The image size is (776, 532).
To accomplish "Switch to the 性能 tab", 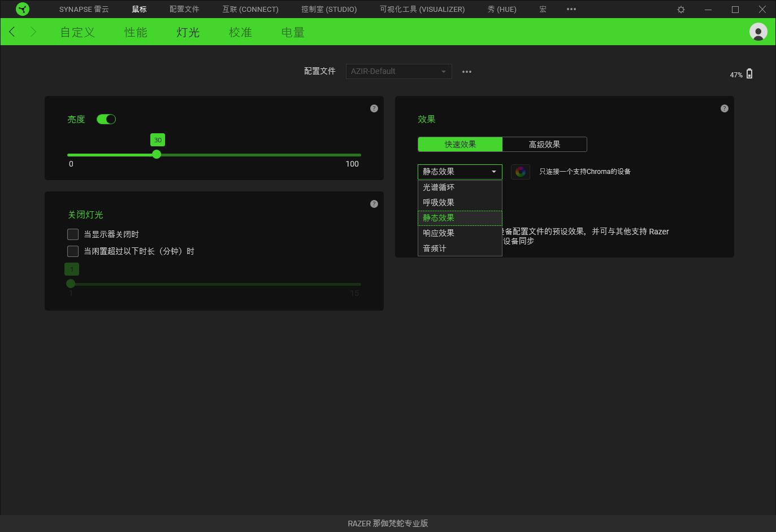I will tap(136, 32).
